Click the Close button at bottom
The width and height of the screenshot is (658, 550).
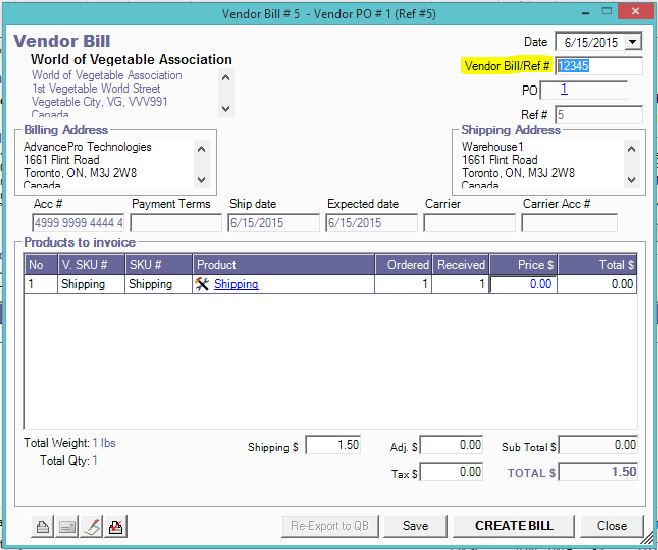[x=612, y=526]
